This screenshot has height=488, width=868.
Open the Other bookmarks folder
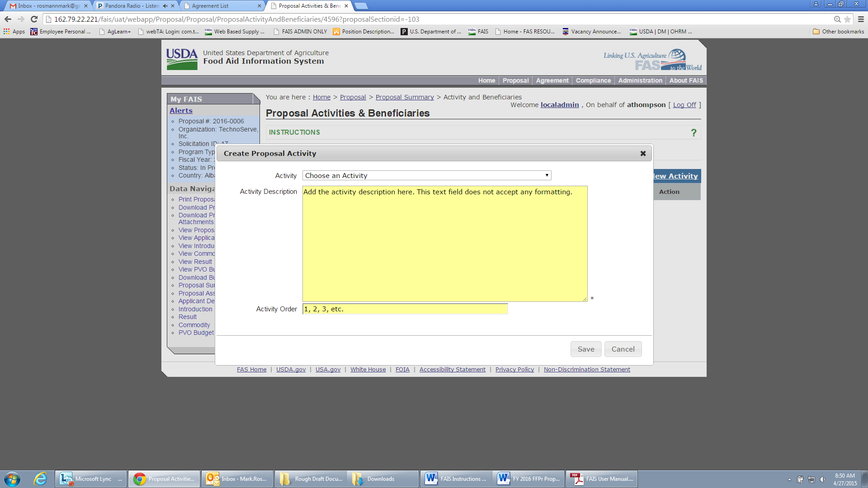(x=838, y=32)
